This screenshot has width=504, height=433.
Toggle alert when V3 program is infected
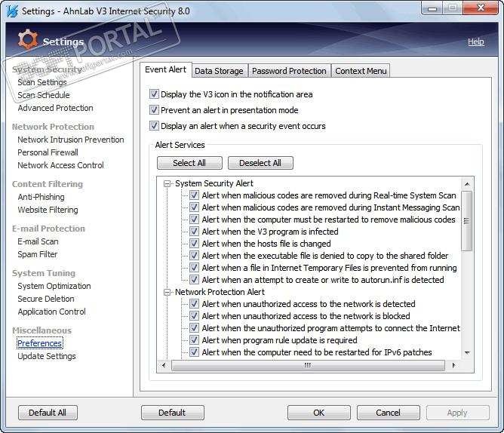tap(194, 231)
